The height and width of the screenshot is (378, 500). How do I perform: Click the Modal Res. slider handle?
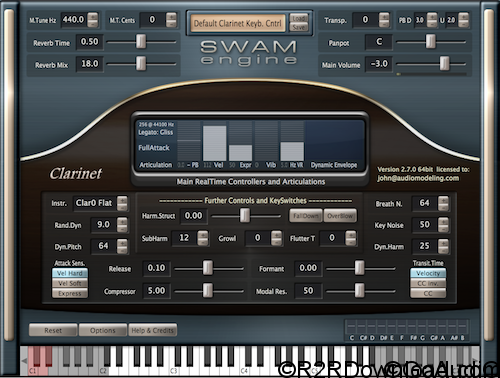click(x=359, y=291)
